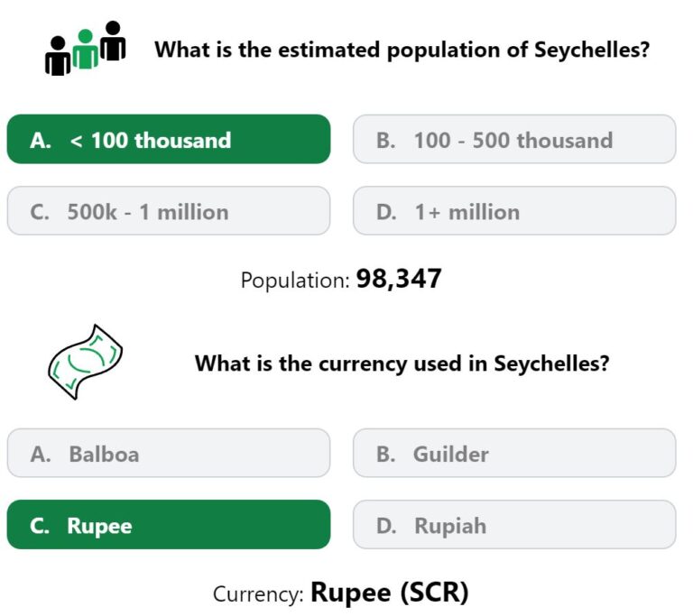The width and height of the screenshot is (693, 616).
Task: Choose option B 100 - 500 thousand
Action: pyautogui.click(x=514, y=139)
